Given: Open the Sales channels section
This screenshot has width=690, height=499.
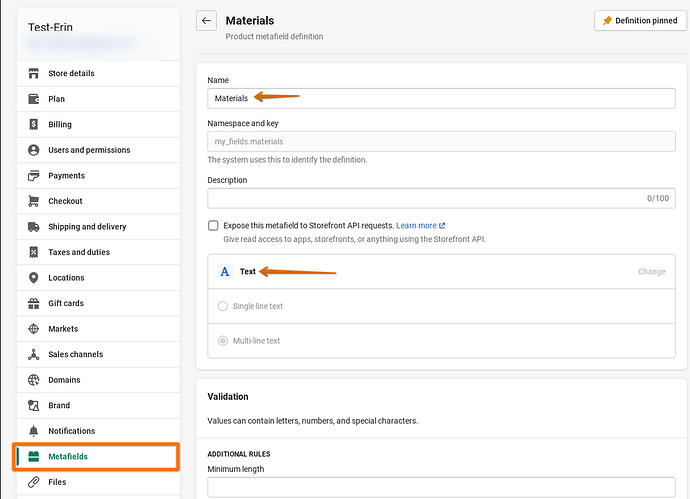Looking at the screenshot, I should [x=75, y=354].
